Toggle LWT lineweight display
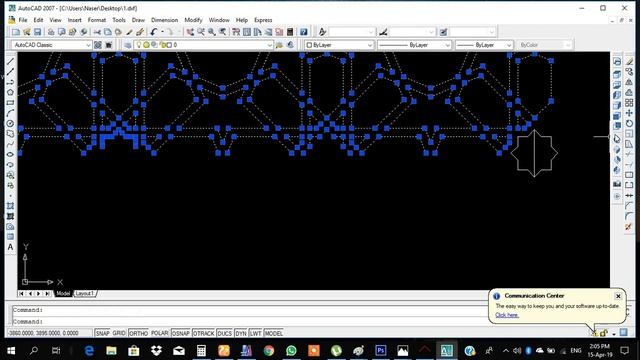The width and height of the screenshot is (640, 360). coord(256,333)
